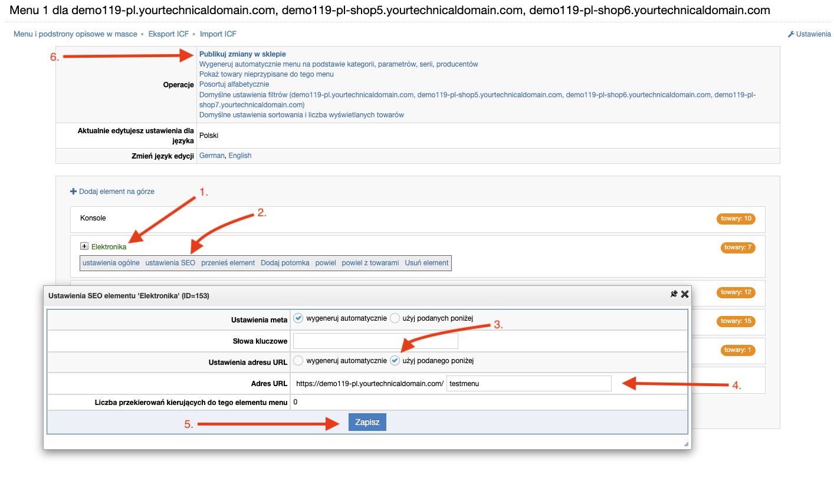834x504 pixels.
Task: Expand the Elektronika menu element
Action: [x=84, y=246]
